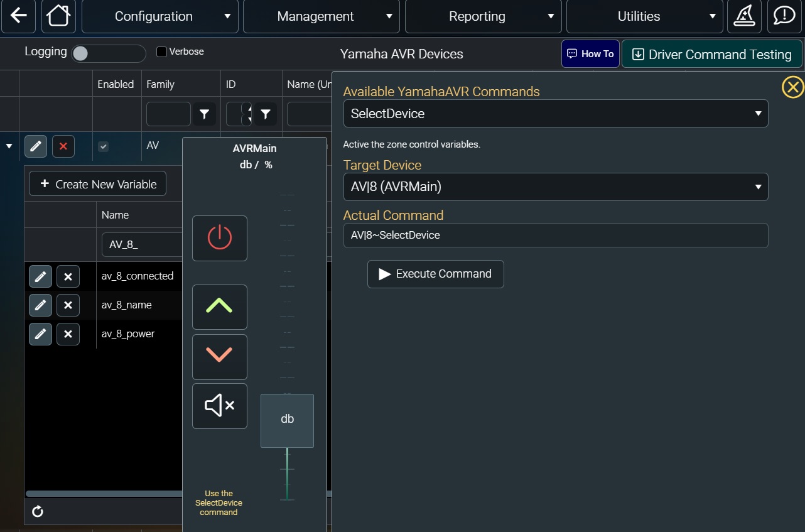The height and width of the screenshot is (532, 805).
Task: Raise AVRMain volume with up chevron
Action: click(x=220, y=307)
